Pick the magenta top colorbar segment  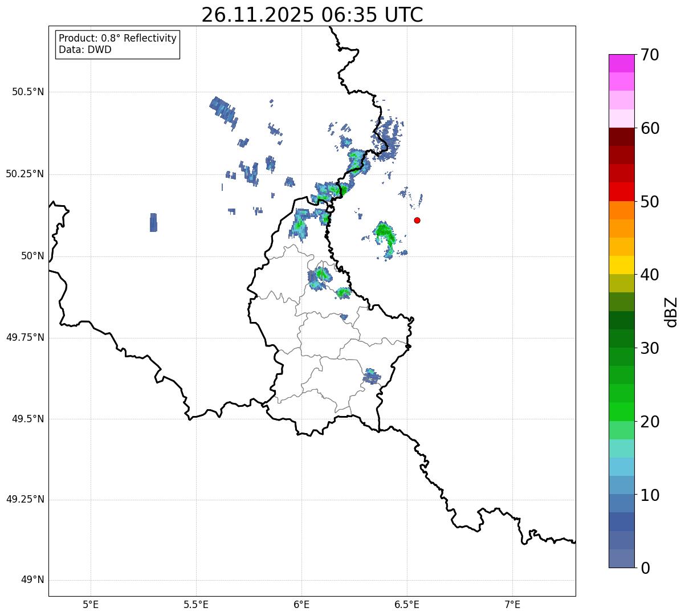(x=622, y=63)
